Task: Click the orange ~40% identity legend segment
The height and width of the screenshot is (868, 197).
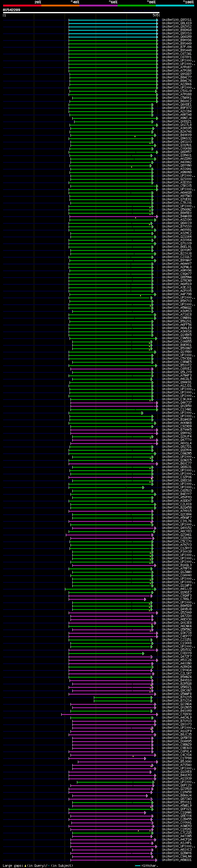Action: coord(60,6)
